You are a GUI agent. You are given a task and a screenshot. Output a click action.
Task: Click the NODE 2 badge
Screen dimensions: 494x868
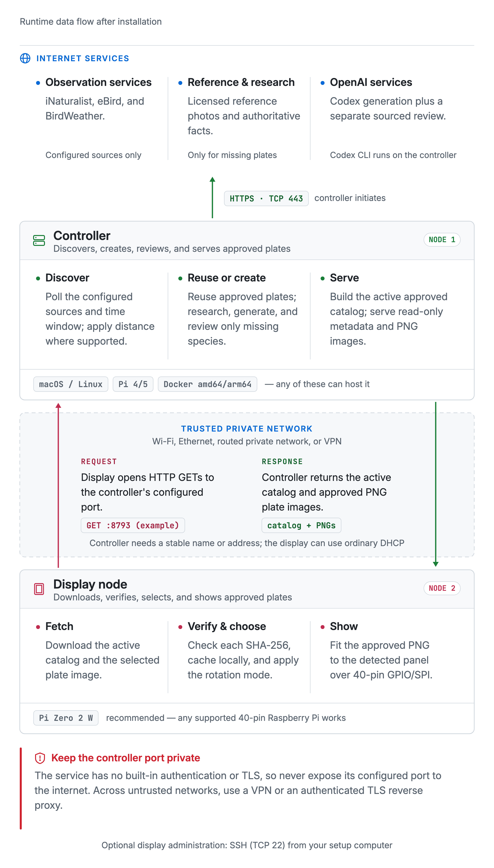coord(442,588)
